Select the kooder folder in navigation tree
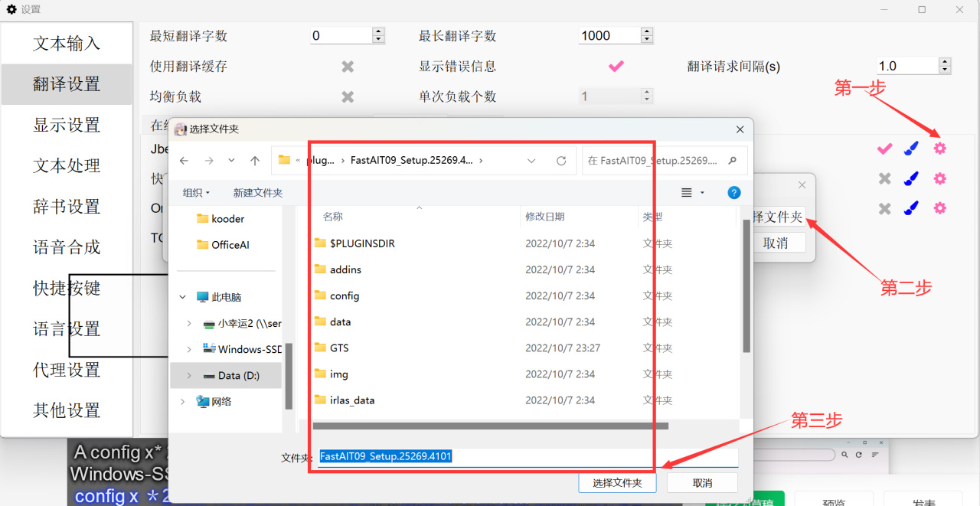Image resolution: width=980 pixels, height=506 pixels. tap(220, 219)
